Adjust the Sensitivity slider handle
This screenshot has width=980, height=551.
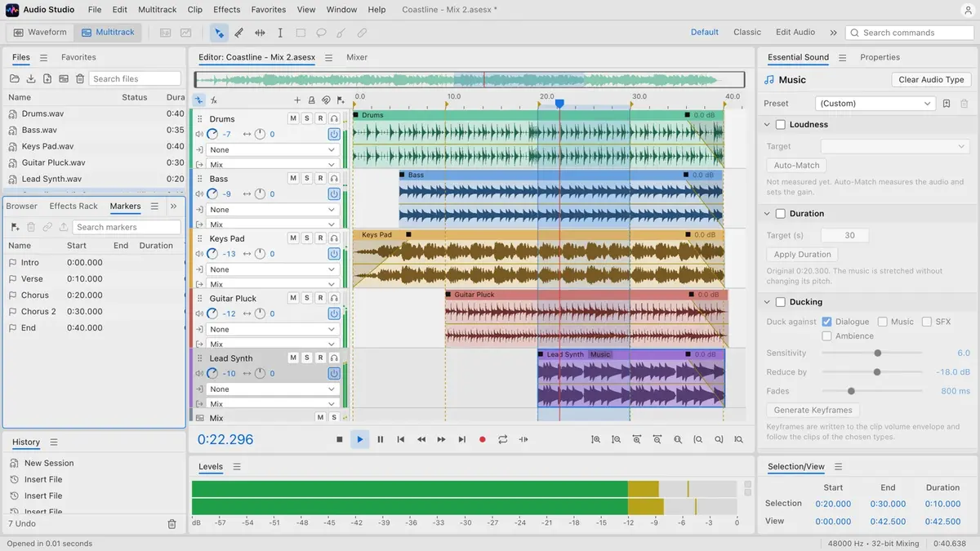click(x=878, y=353)
